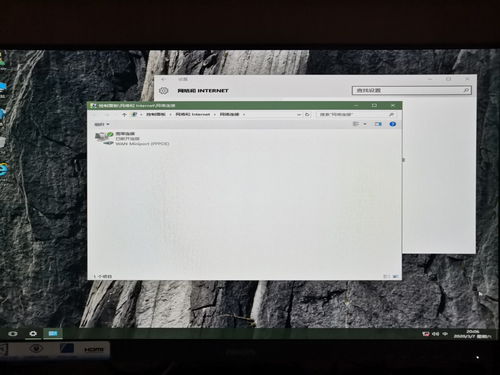Click the volume speaker tray icon

tap(435, 334)
